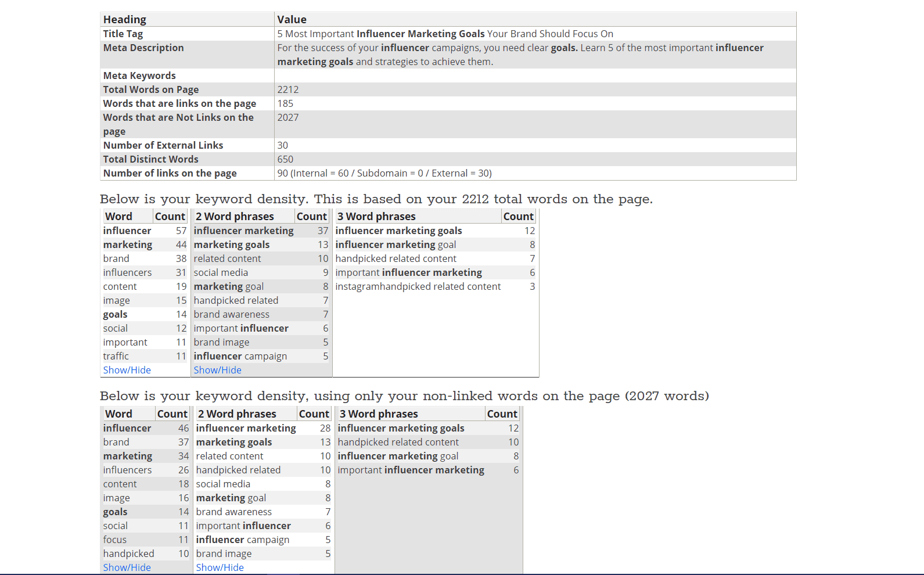Viewport: 924px width, 575px height.
Task: Click the 'Words that are links on the page' label
Action: click(x=179, y=103)
